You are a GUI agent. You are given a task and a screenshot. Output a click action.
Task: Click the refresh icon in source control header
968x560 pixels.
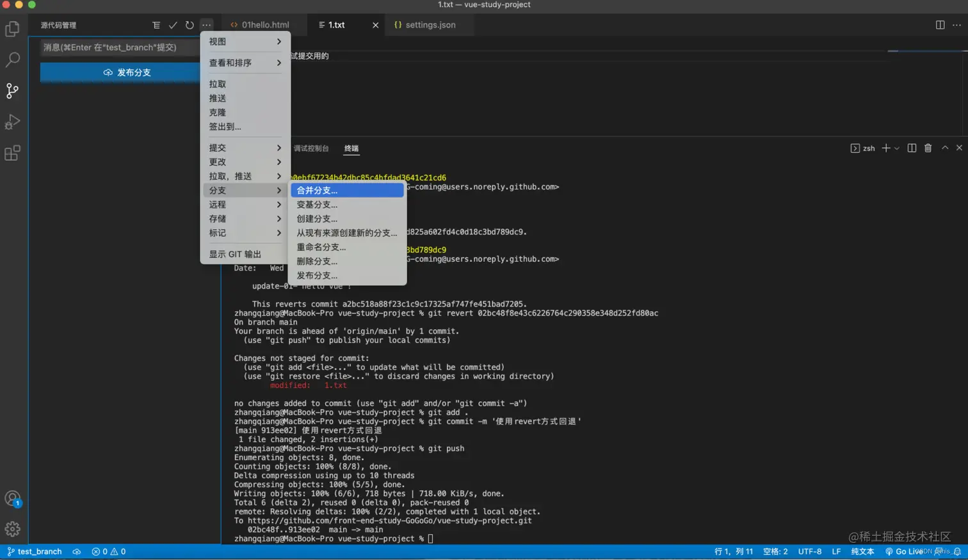(190, 25)
